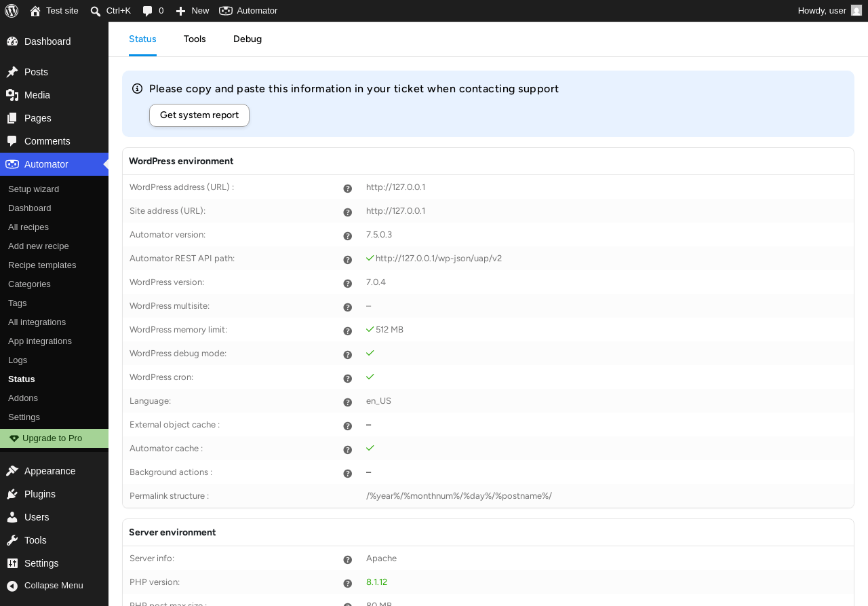Image resolution: width=868 pixels, height=606 pixels.
Task: Click the Upgrade to Pro diamond icon
Action: [x=14, y=438]
